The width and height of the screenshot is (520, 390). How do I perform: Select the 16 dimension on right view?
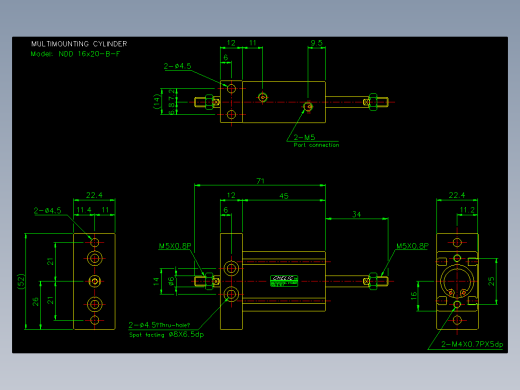pyautogui.click(x=414, y=296)
